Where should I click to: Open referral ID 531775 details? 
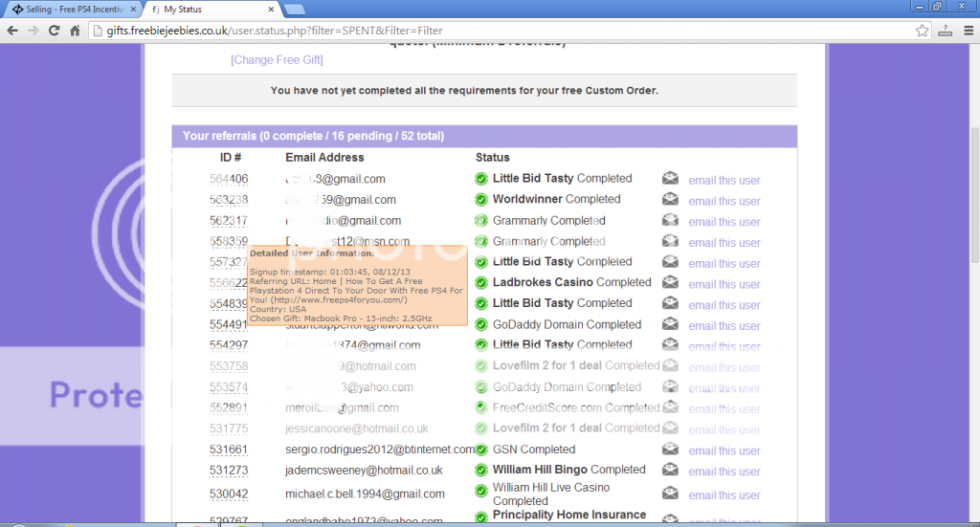229,429
